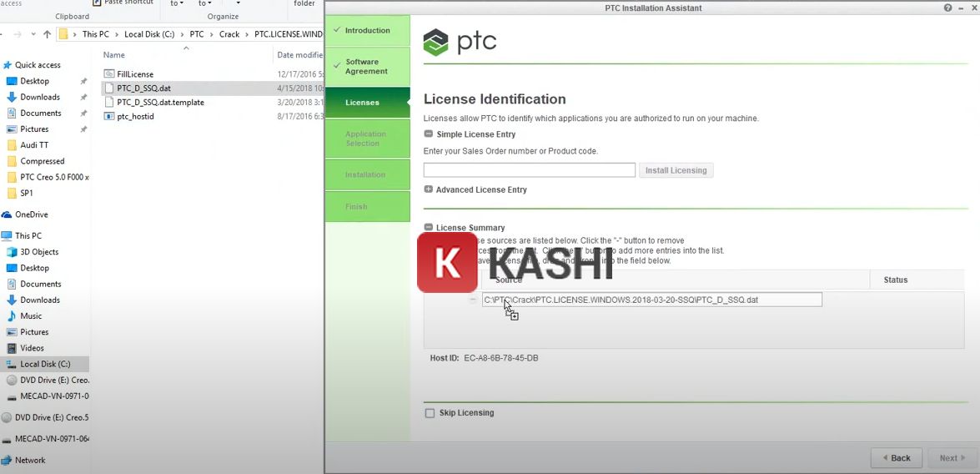Select the Application Selection step

368,139
